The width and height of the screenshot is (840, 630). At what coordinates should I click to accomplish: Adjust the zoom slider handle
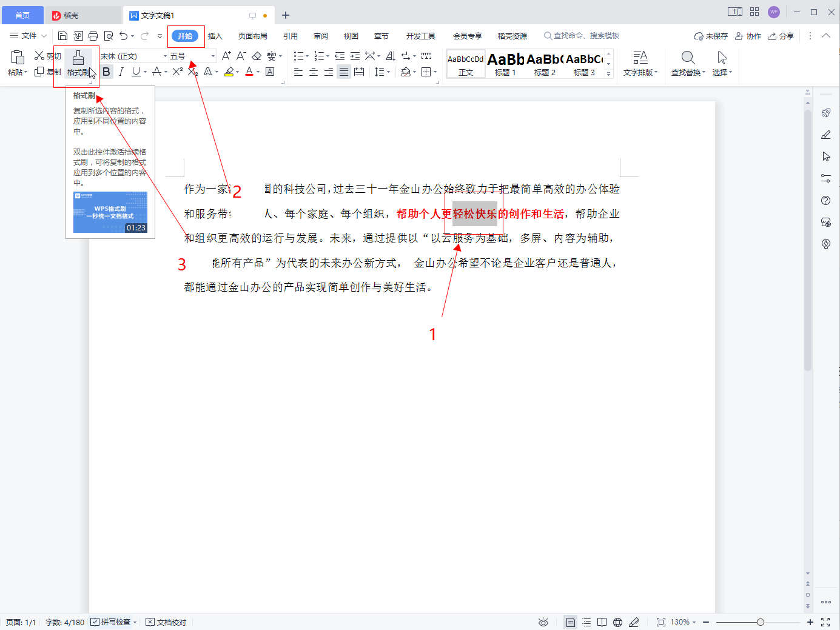tap(760, 622)
